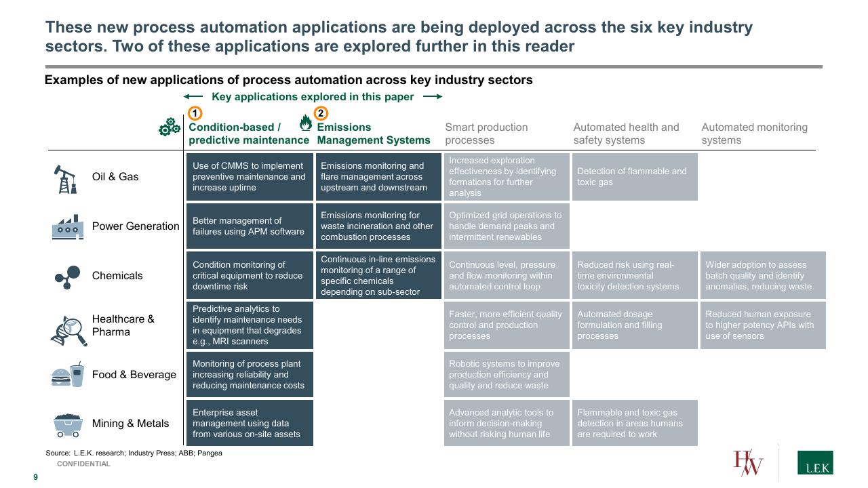Click the Oil & Gas row label

[x=115, y=177]
